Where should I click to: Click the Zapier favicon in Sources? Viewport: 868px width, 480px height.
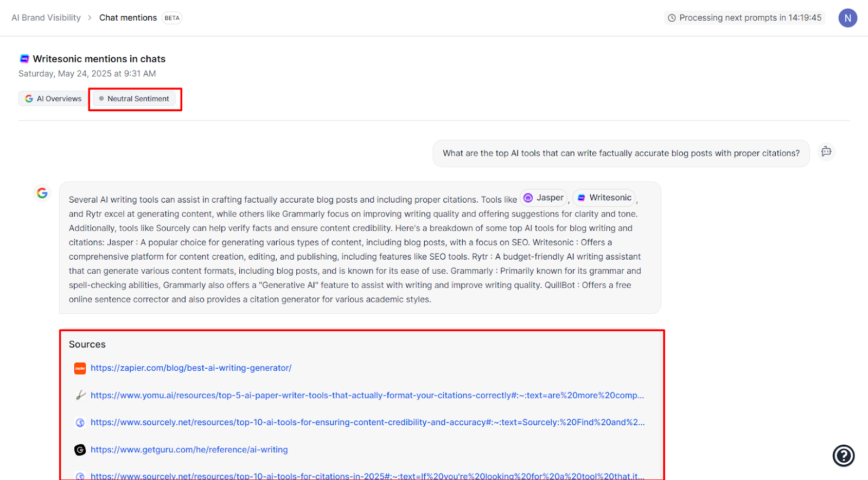(x=80, y=368)
